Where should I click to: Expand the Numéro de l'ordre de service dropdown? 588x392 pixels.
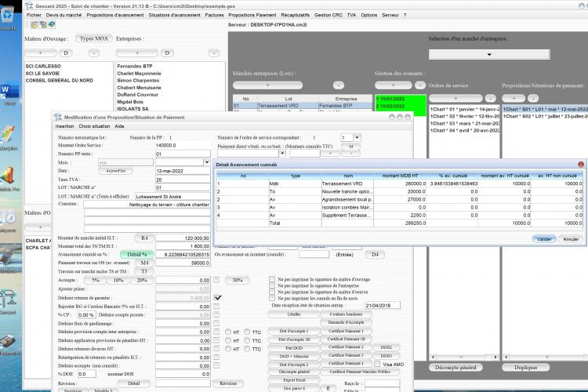pos(357,137)
